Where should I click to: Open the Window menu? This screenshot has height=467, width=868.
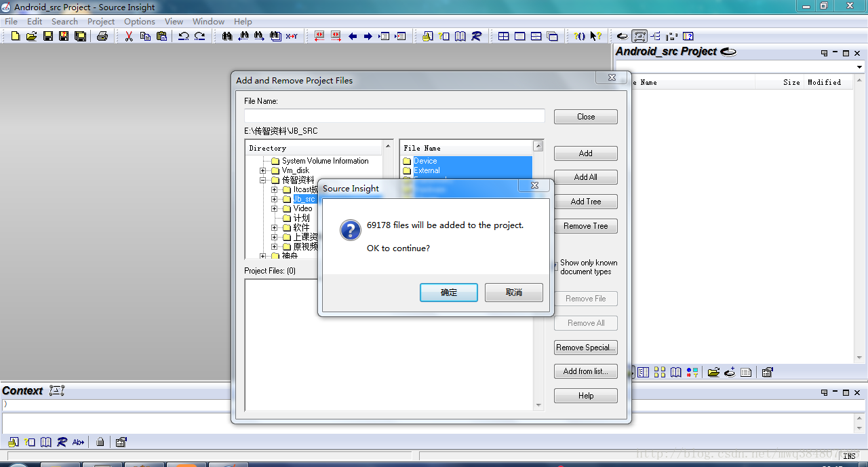(x=209, y=21)
